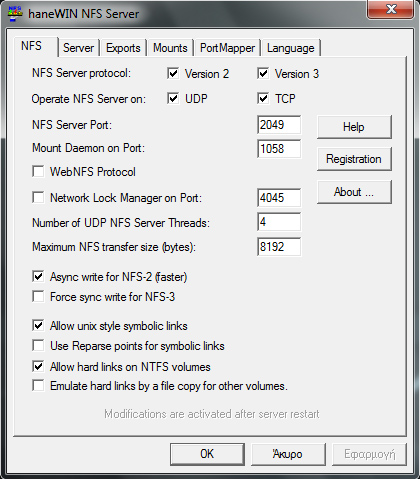Click the NFS Server Port field
This screenshot has width=420, height=479.
[279, 125]
